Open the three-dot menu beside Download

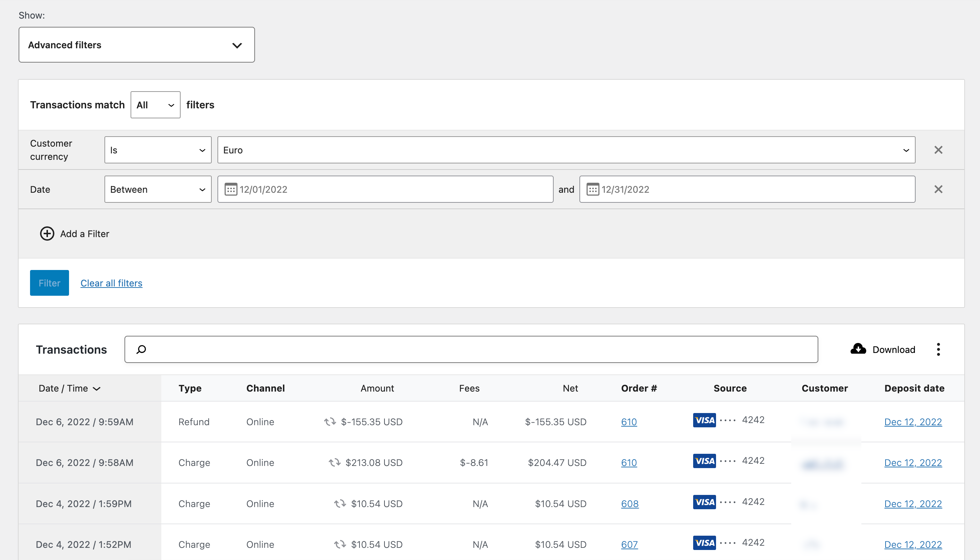(x=939, y=349)
